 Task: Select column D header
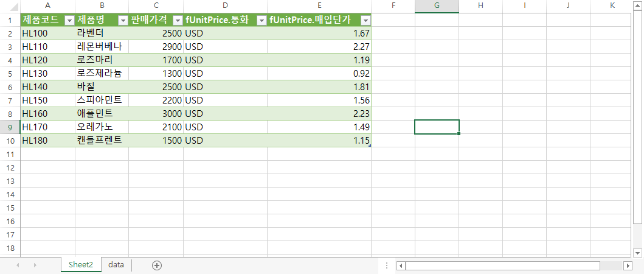click(226, 5)
